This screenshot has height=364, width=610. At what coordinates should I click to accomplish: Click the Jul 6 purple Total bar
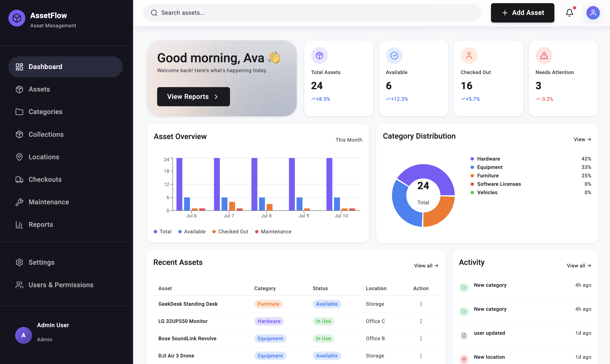coord(179,184)
